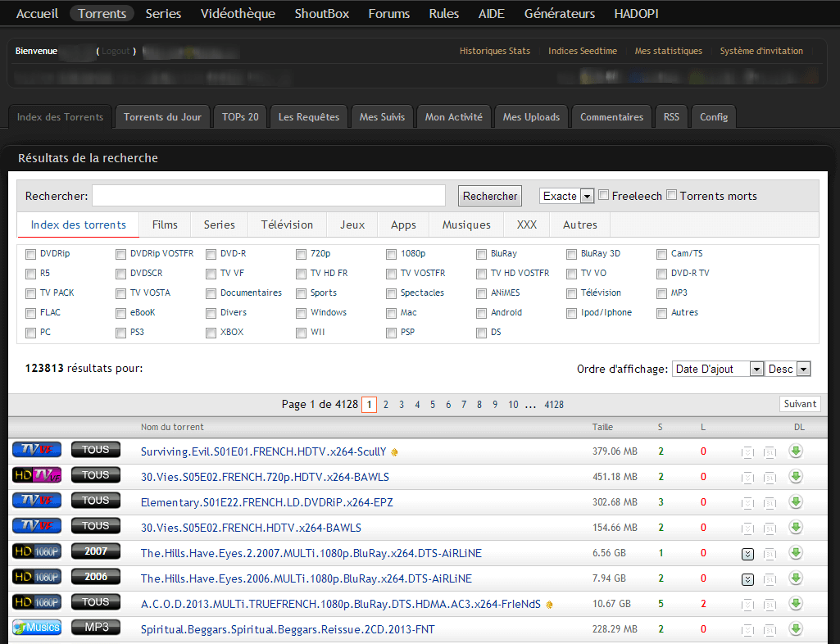Open the Exacte search mode dropdown
Screen dimensions: 840x644
pos(566,196)
